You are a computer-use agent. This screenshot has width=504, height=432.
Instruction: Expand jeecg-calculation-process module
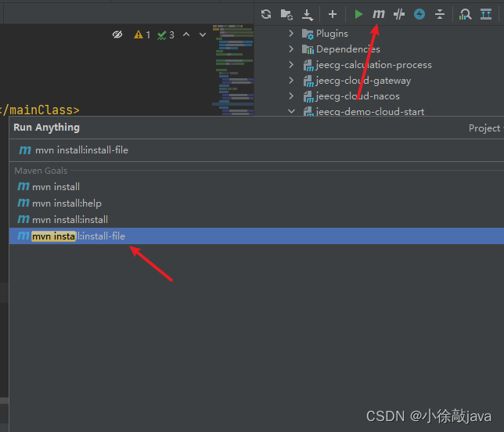(291, 65)
